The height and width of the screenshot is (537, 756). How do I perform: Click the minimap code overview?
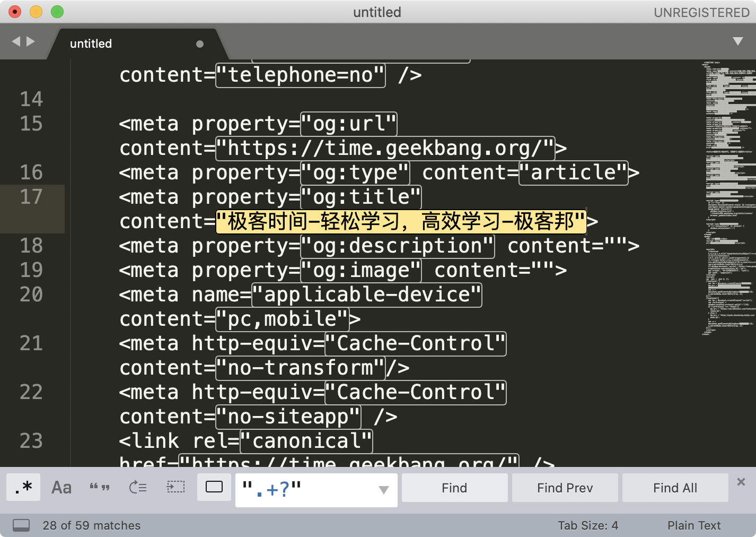pyautogui.click(x=729, y=196)
